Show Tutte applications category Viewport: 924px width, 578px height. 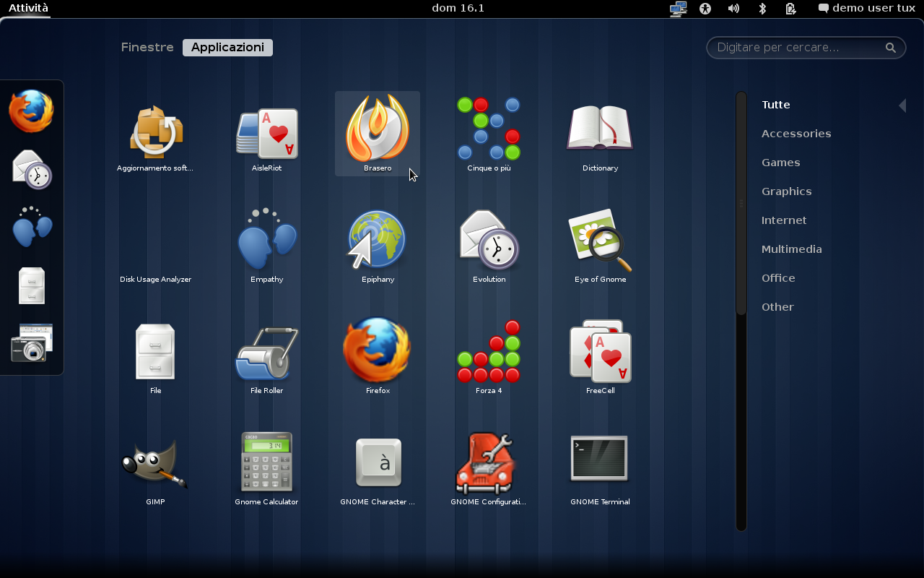pyautogui.click(x=776, y=105)
